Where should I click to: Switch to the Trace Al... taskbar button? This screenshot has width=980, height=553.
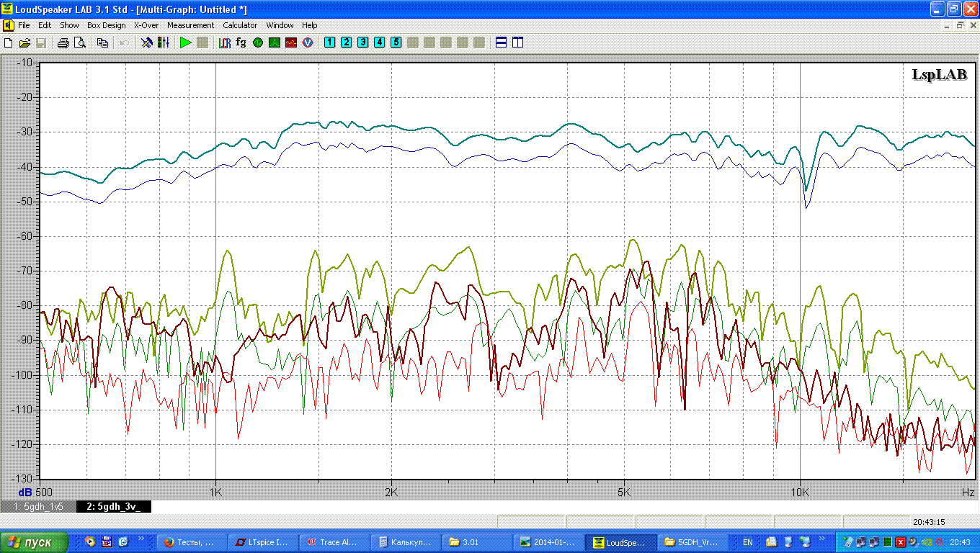[334, 542]
